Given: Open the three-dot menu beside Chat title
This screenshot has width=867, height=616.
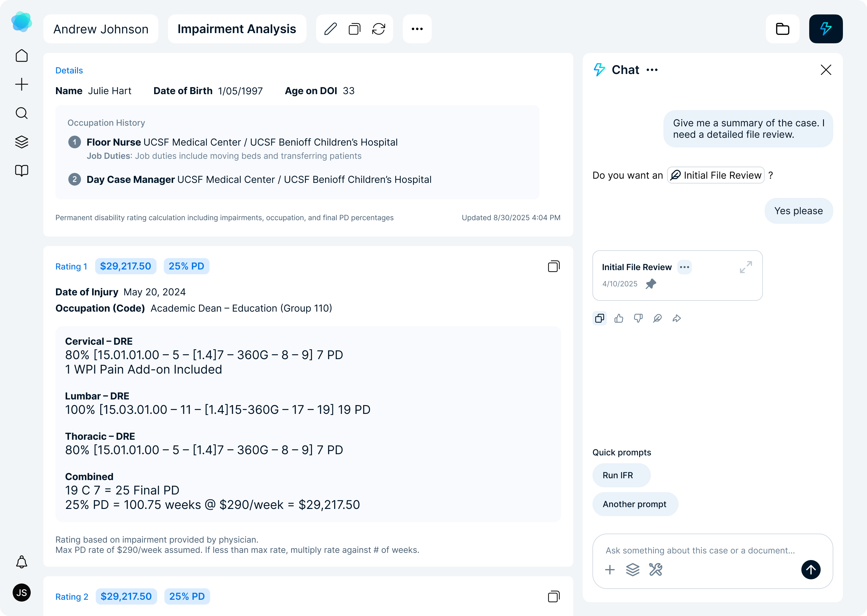Looking at the screenshot, I should pos(652,70).
